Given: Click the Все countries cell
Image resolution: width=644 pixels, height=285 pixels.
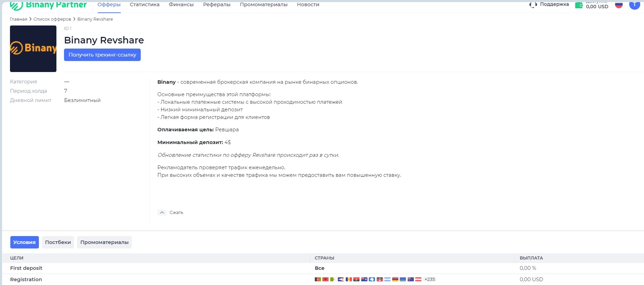Looking at the screenshot, I should pos(320,268).
